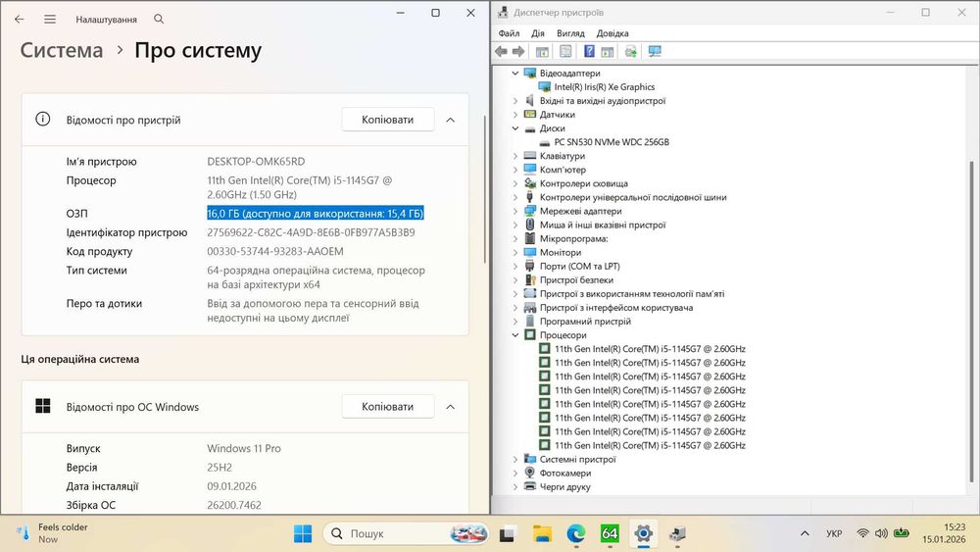980x552 pixels.
Task: Click Копіювати for Windows specifications
Action: (x=387, y=406)
